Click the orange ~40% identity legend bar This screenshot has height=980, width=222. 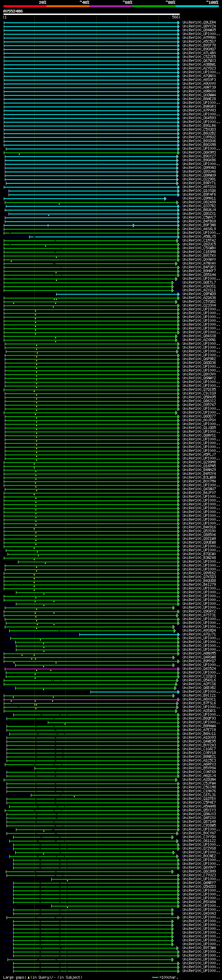(68, 6)
